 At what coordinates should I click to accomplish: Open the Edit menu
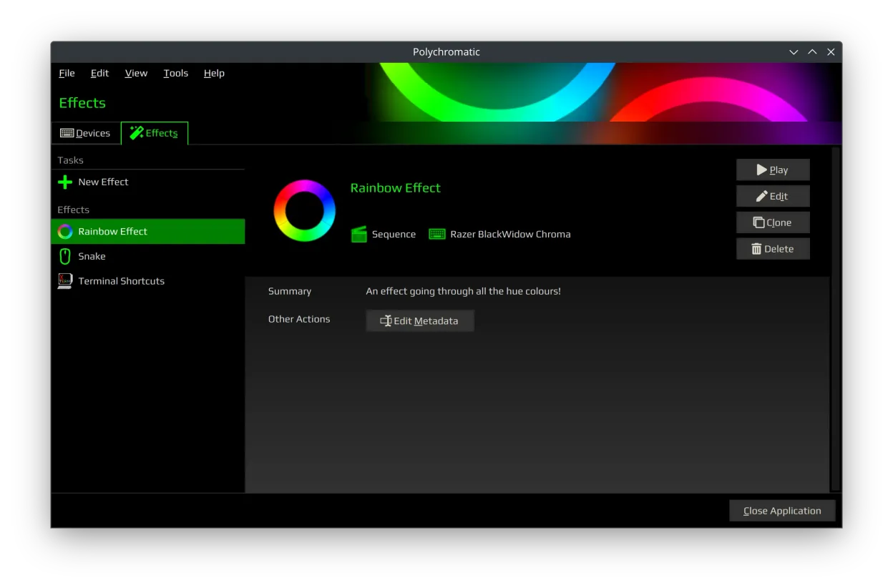coord(99,73)
